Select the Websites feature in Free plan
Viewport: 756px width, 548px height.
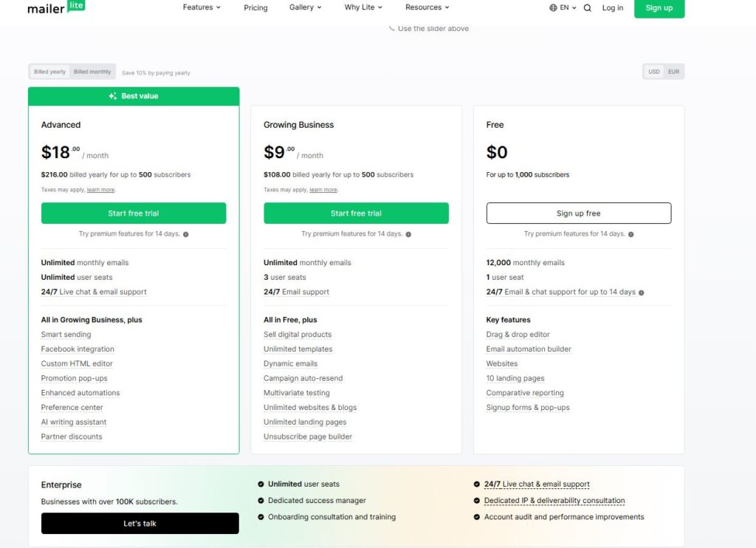click(502, 363)
